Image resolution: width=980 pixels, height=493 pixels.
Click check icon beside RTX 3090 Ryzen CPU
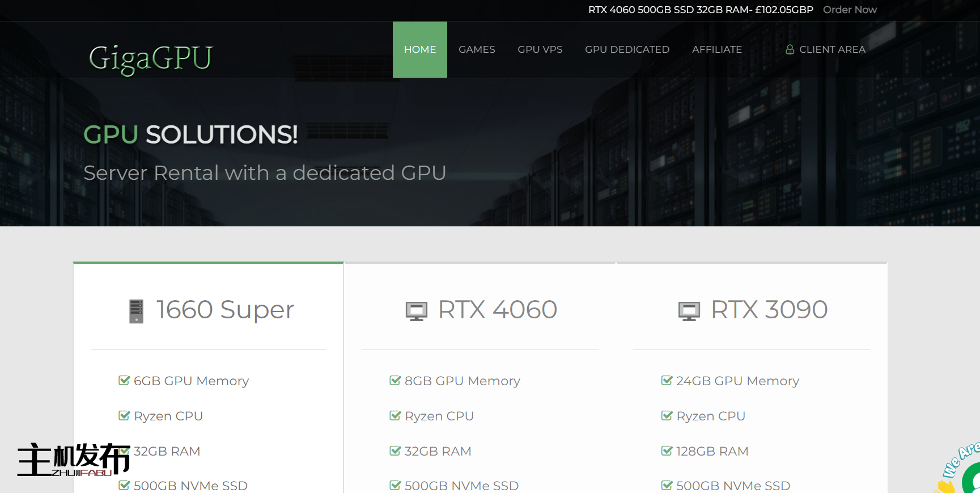[667, 416]
